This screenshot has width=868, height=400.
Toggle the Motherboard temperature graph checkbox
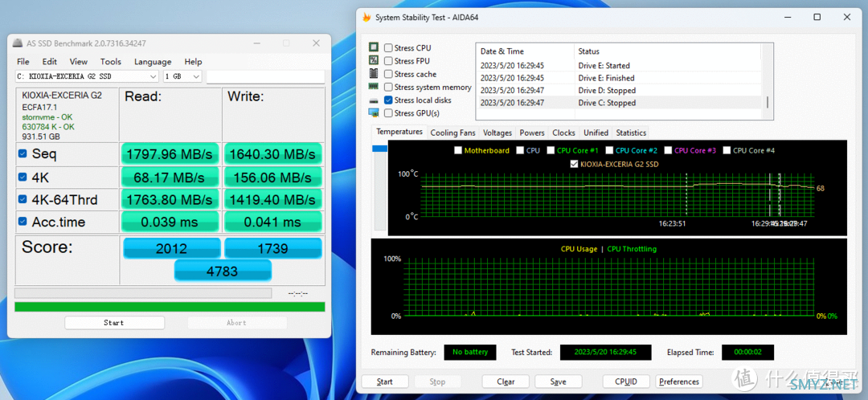click(458, 150)
